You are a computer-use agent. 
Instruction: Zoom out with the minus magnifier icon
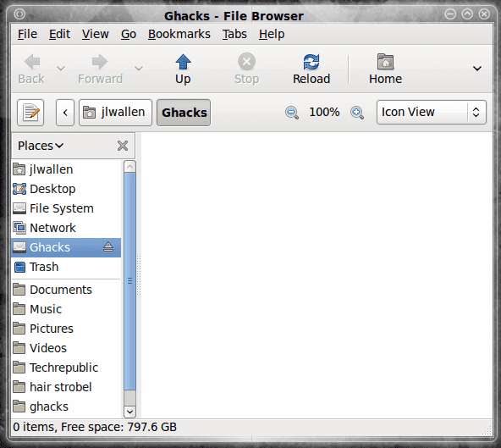292,113
